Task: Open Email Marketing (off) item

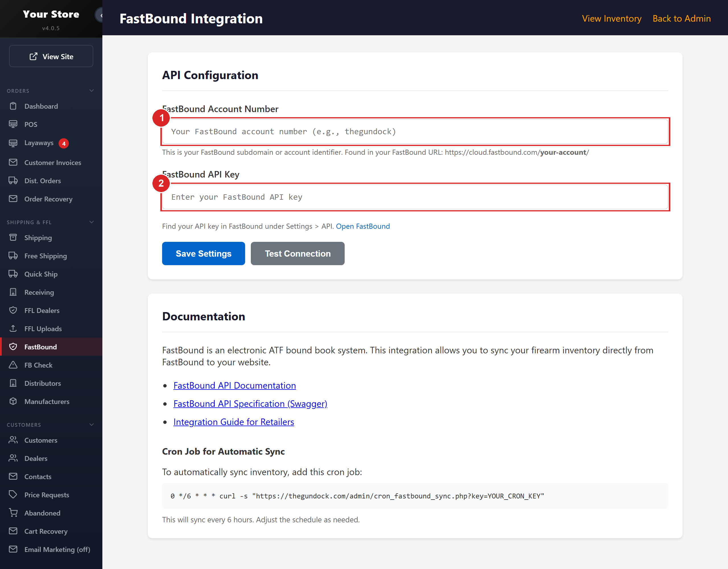Action: [51, 549]
